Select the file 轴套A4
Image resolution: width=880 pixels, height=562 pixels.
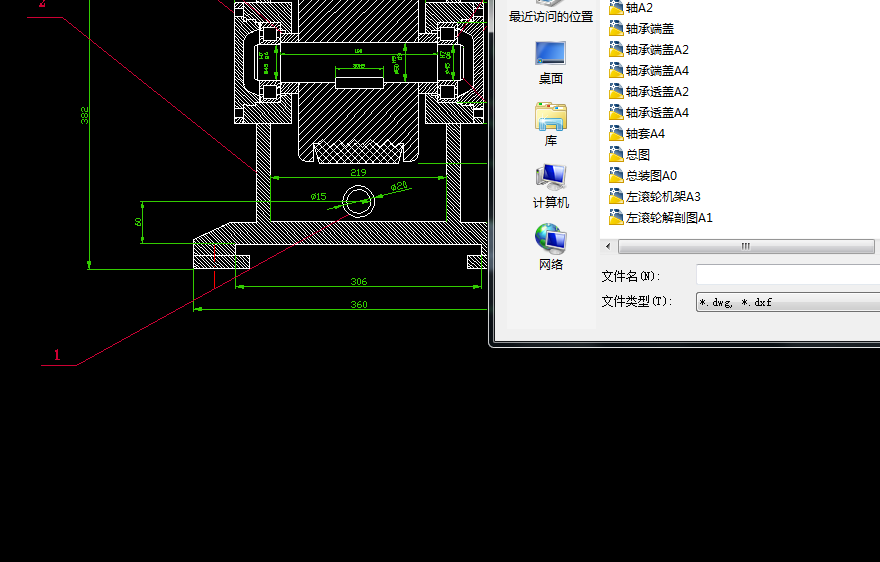(x=637, y=134)
